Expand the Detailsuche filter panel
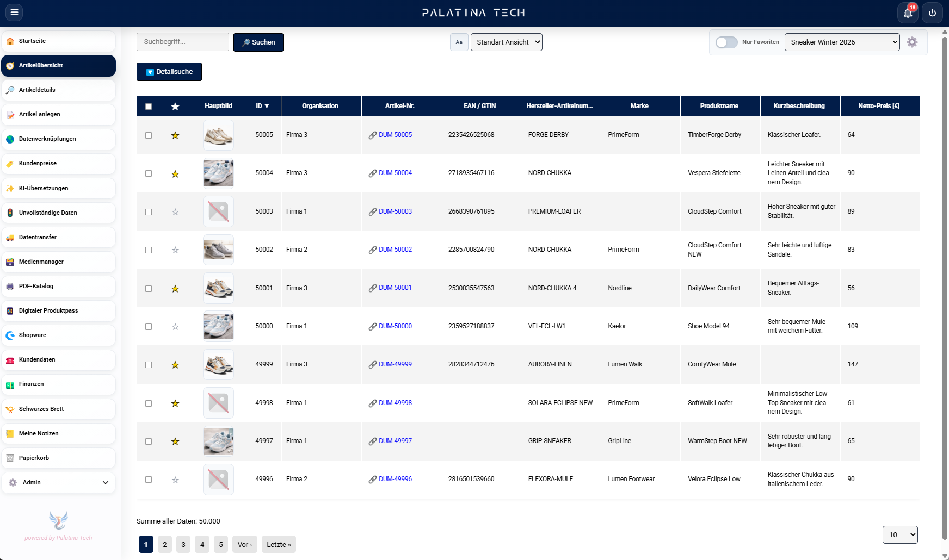Viewport: 949px width, 560px height. 169,72
